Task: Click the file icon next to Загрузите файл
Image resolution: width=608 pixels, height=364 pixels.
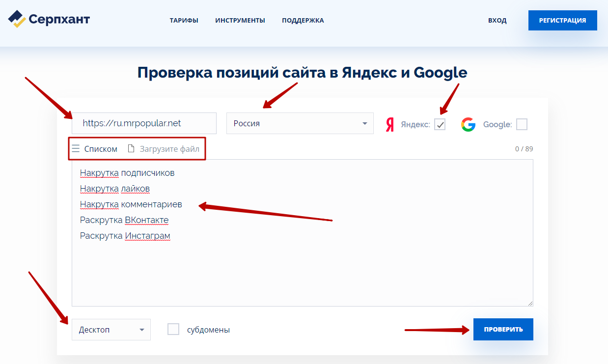Action: tap(131, 149)
